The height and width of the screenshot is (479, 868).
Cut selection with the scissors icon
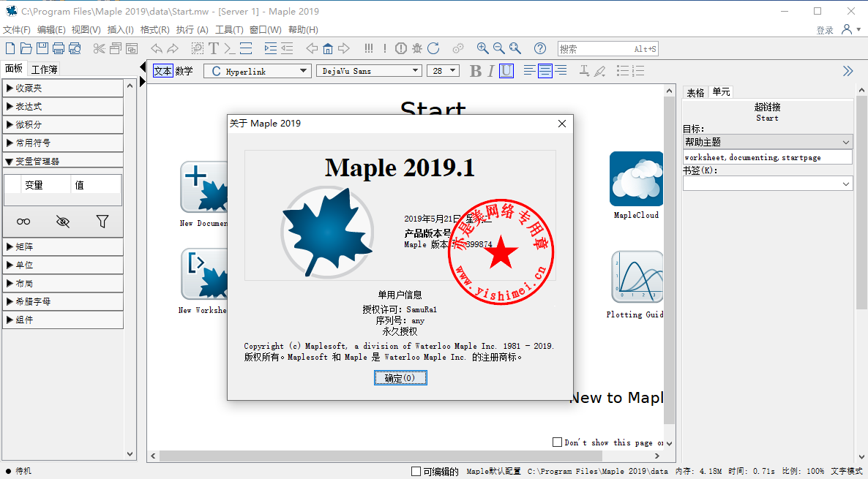99,49
